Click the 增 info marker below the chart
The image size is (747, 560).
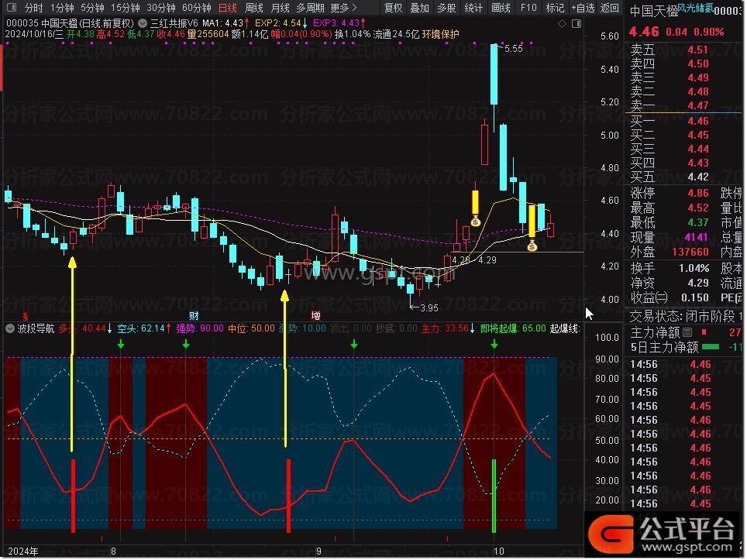coord(315,316)
